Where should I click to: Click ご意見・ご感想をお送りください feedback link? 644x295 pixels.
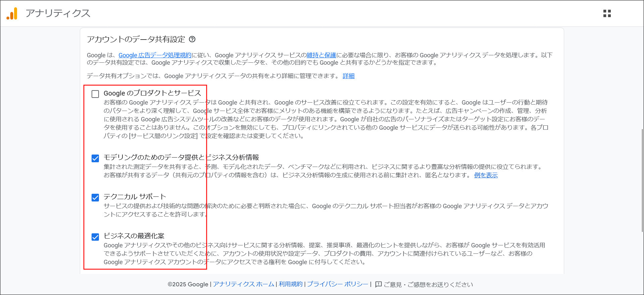[428, 284]
